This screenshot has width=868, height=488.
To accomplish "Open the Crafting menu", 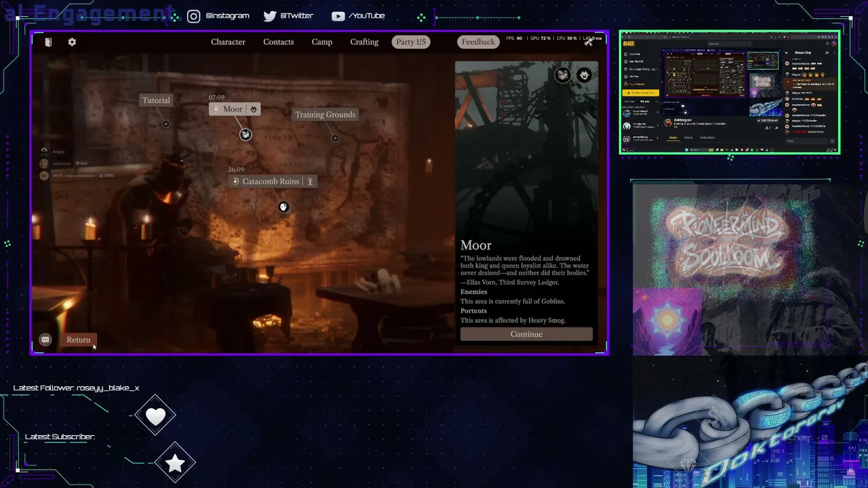I will 364,42.
